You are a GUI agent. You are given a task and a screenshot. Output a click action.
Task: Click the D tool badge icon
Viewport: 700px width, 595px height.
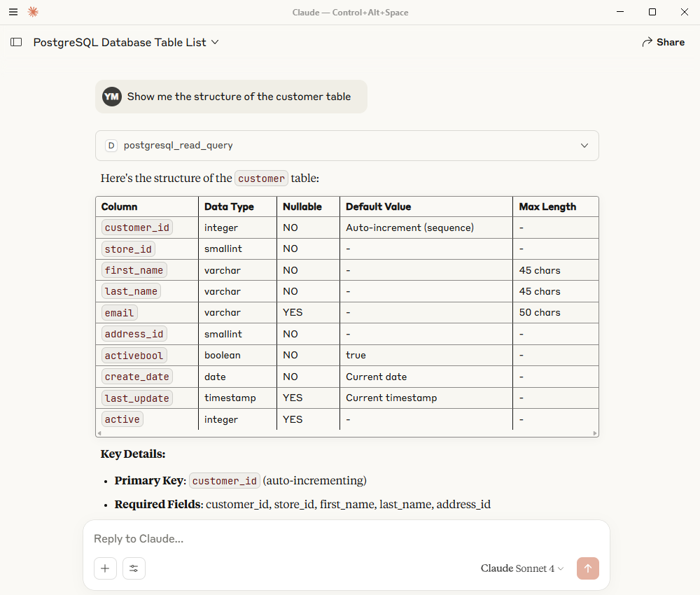(x=111, y=146)
